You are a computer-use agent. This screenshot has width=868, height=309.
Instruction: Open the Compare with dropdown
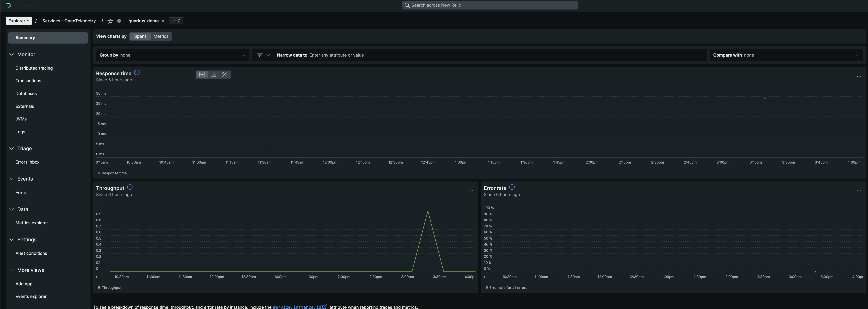pos(786,55)
